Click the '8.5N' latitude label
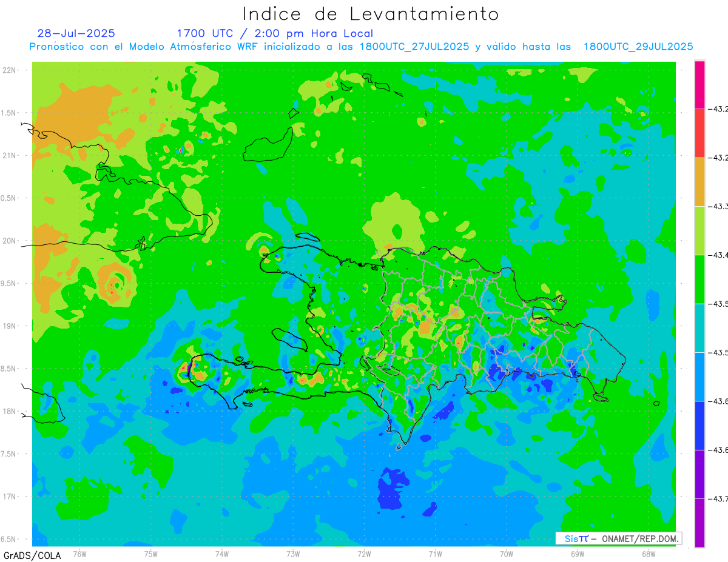This screenshot has width=728, height=562. click(8, 369)
